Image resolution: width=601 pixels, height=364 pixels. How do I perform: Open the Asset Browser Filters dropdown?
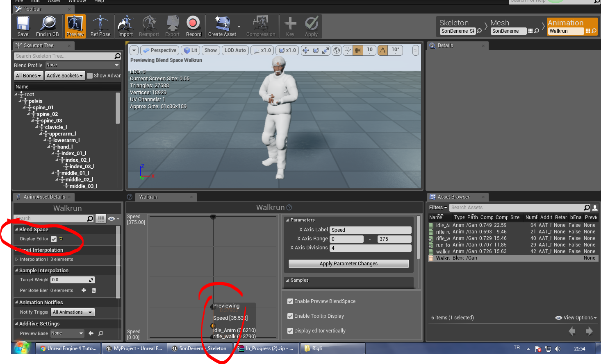point(438,208)
